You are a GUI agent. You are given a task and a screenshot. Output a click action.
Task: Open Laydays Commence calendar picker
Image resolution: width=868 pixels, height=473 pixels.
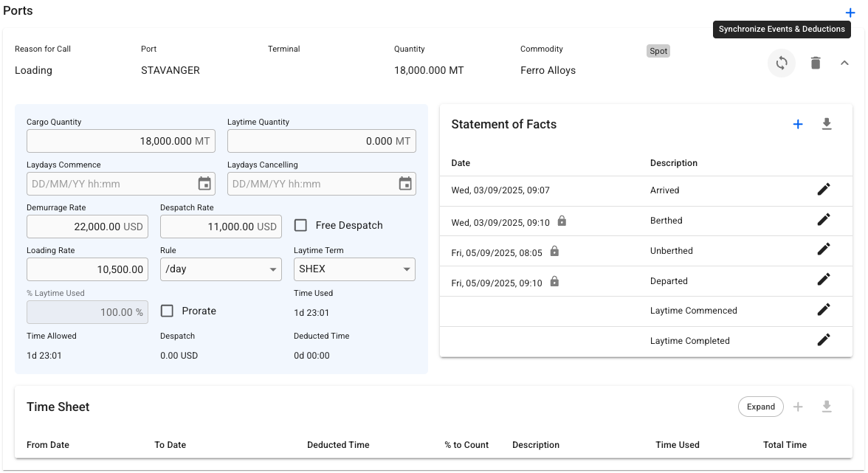point(204,184)
